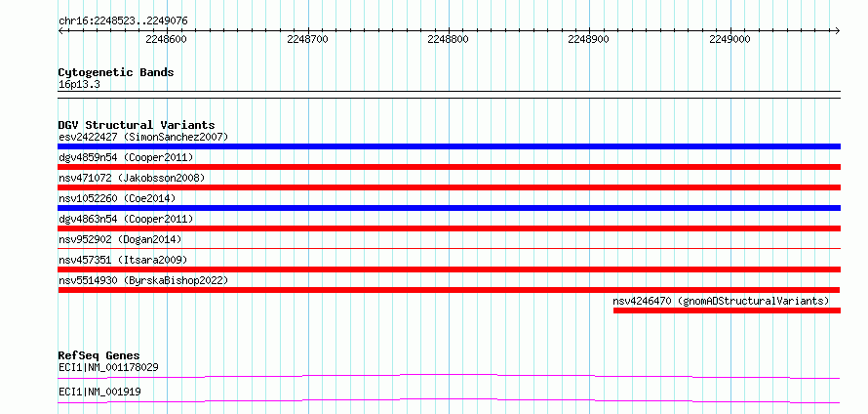Select the thin red line under nsv952902
Image resolution: width=868 pixels, height=414 pixels.
click(449, 249)
